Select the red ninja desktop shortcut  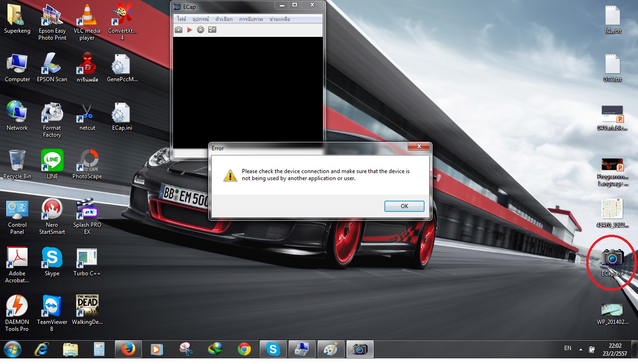[87, 68]
